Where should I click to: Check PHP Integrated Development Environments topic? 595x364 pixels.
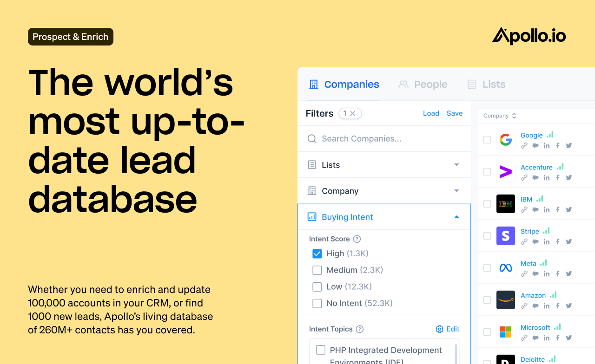point(321,350)
